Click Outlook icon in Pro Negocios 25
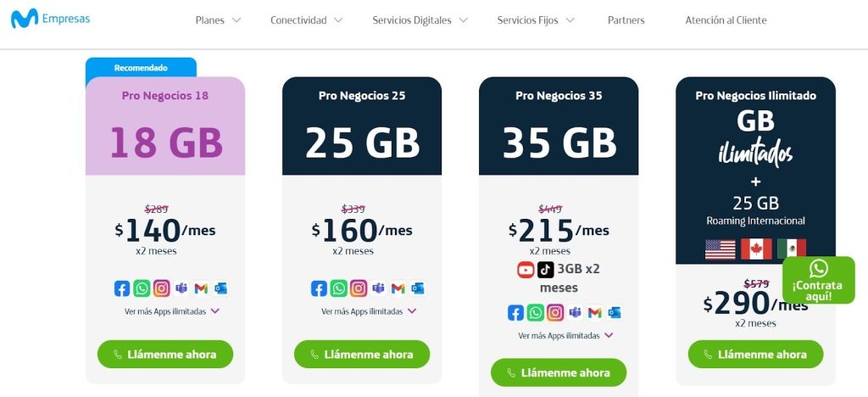This screenshot has width=868, height=397. (417, 288)
